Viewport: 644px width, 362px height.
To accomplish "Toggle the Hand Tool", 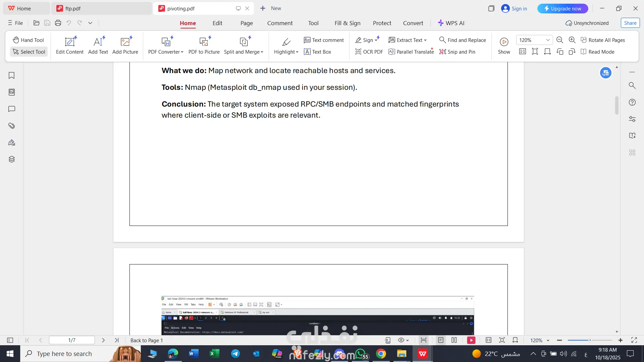I will (29, 40).
